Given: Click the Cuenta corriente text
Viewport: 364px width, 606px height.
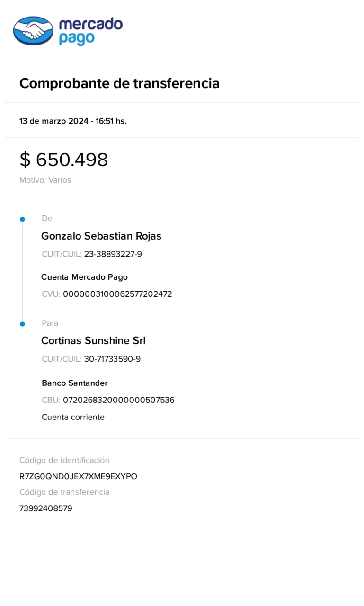Looking at the screenshot, I should 73,417.
